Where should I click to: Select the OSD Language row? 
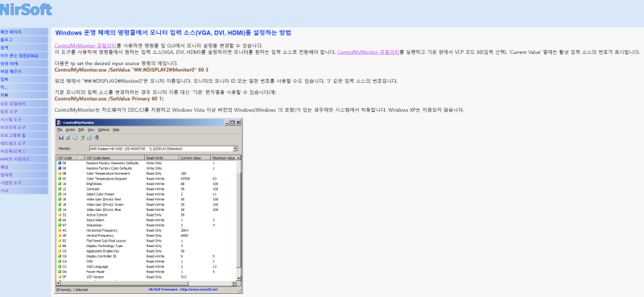[147, 266]
